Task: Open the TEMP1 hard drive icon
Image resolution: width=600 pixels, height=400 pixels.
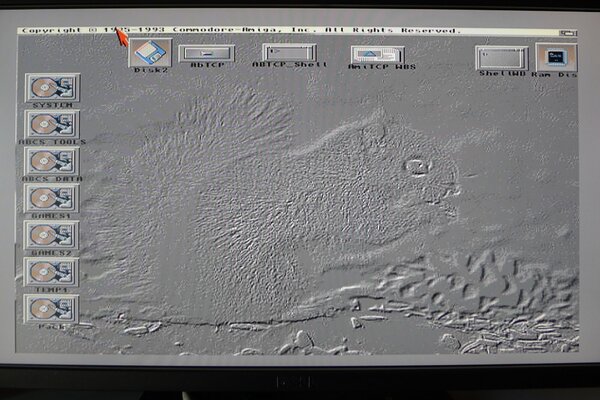Action: pyautogui.click(x=52, y=272)
